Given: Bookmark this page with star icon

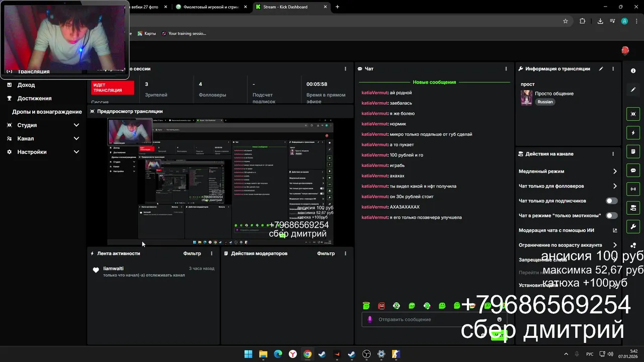Looking at the screenshot, I should coord(566,21).
